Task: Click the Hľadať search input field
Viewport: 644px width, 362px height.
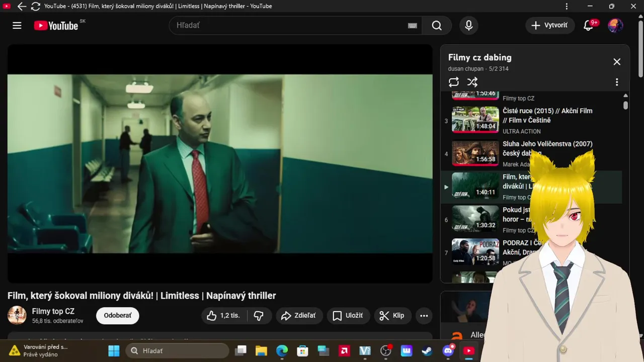Action: (288, 25)
